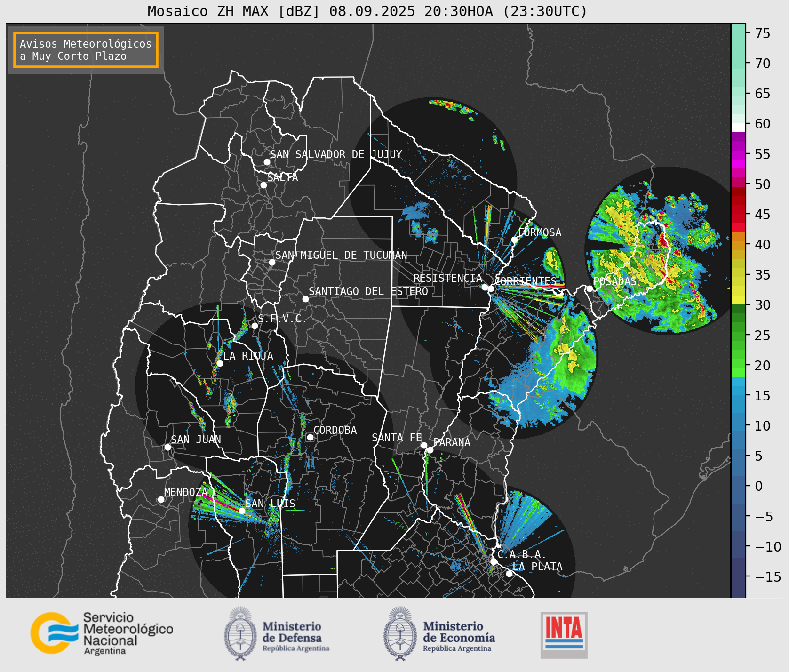This screenshot has height=672, width=789.
Task: Click the colorbar tick label 30
Action: [763, 305]
